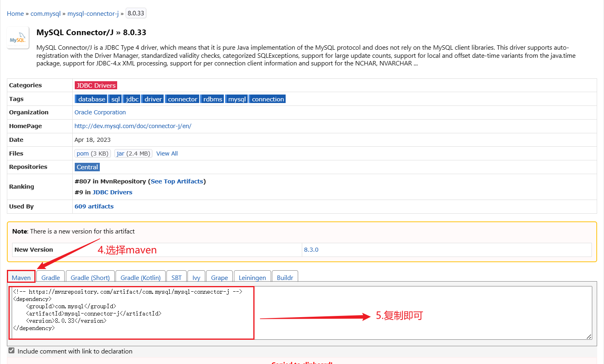Open Oracle Corporation organization link
604x364 pixels.
(100, 112)
